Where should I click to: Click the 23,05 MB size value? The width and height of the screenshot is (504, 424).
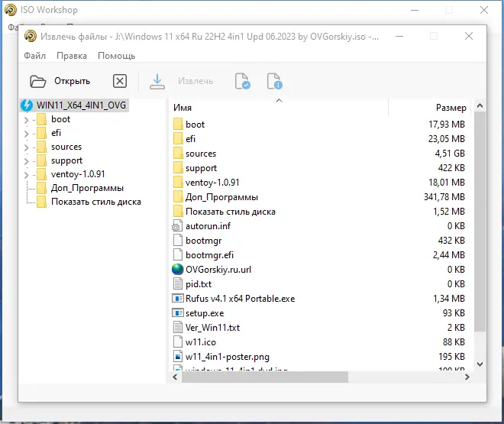[447, 139]
